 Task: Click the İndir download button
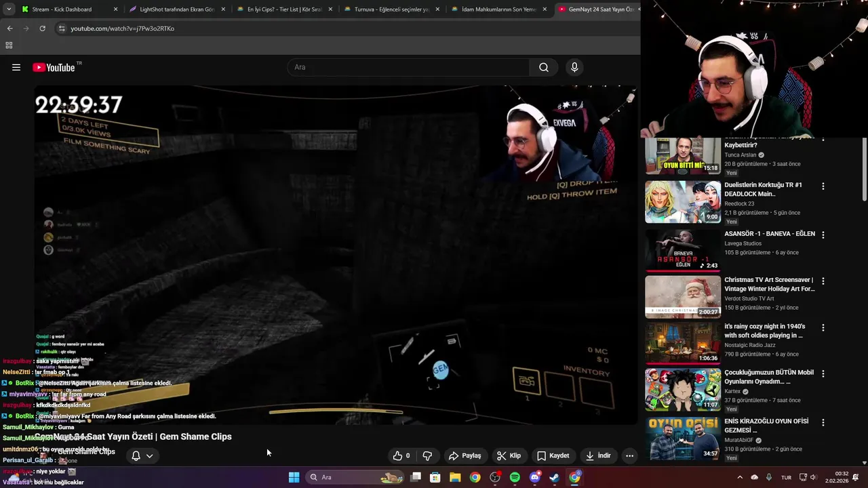click(599, 455)
